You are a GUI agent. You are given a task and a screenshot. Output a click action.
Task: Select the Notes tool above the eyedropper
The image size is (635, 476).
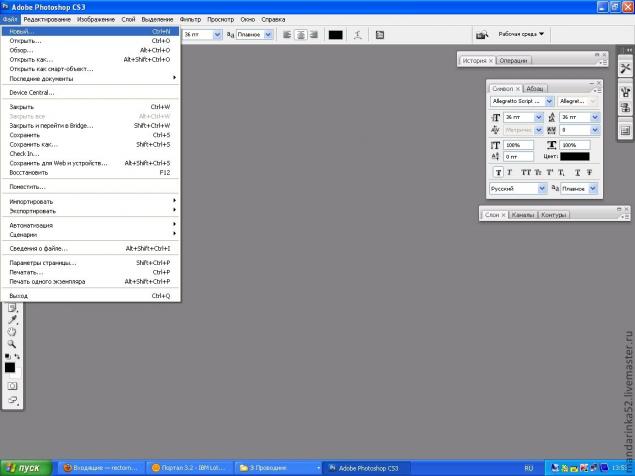coord(13,308)
